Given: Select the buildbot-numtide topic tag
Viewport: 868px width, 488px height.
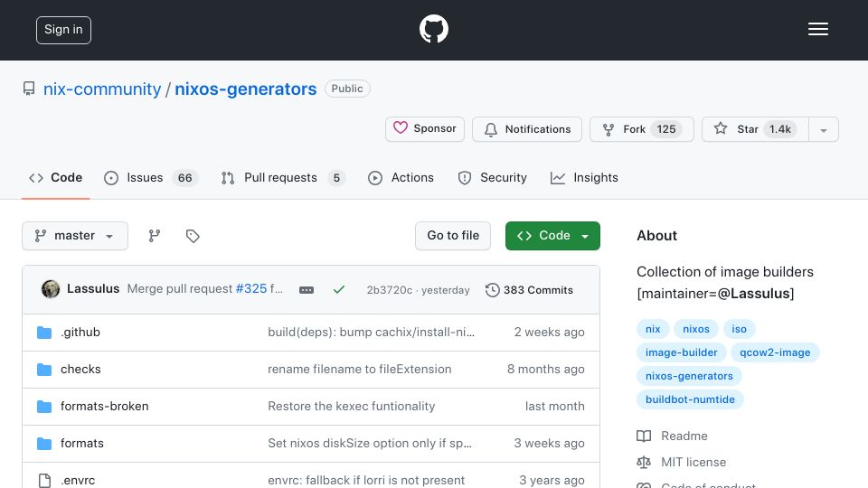Looking at the screenshot, I should tap(690, 399).
